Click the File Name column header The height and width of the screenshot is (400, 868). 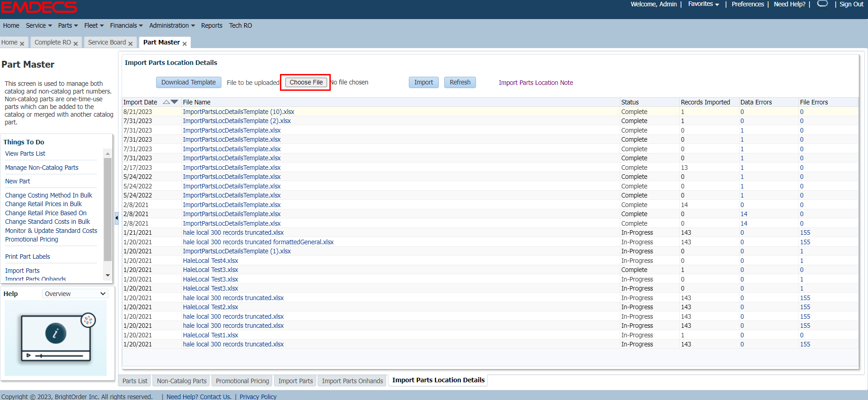400,102
